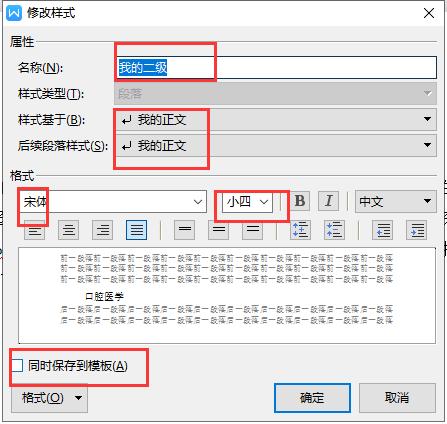The height and width of the screenshot is (424, 447).
Task: Open the 样式基于 dropdown
Action: 275,119
